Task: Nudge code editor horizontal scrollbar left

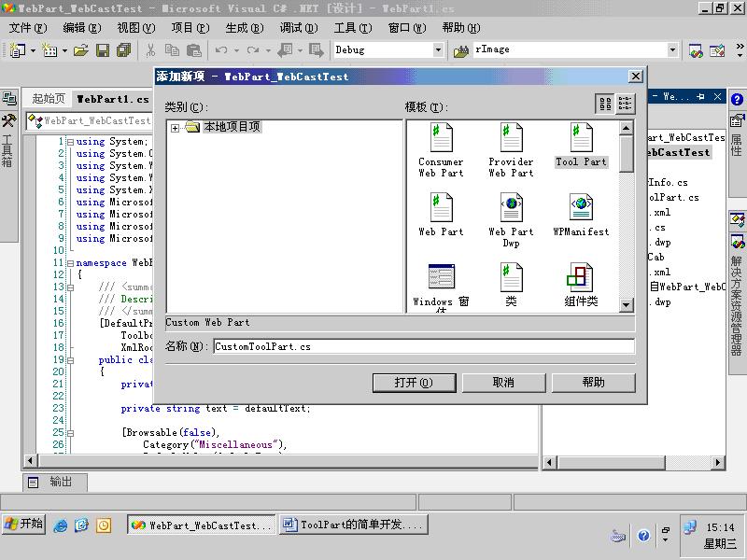Action: click(30, 460)
